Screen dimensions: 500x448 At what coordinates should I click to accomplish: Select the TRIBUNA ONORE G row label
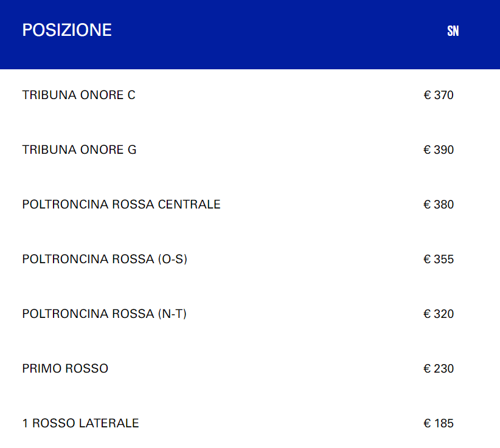coord(79,150)
